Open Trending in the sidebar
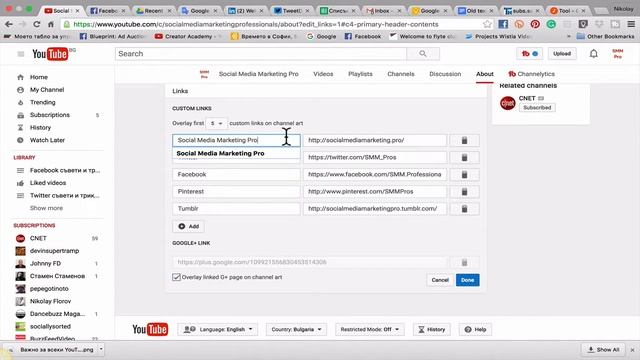 click(x=42, y=102)
